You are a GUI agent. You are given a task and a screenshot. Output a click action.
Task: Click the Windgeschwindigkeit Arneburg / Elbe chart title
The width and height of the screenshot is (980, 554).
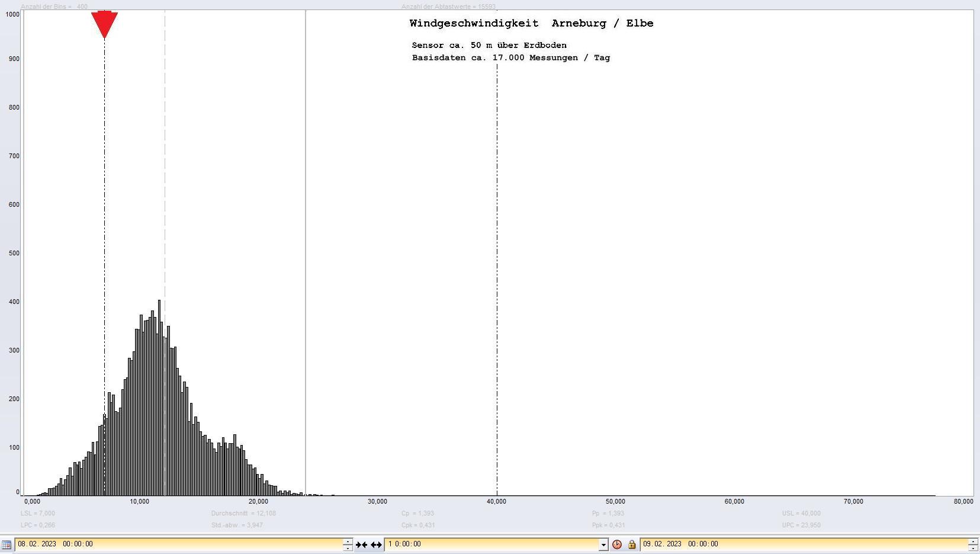531,24
